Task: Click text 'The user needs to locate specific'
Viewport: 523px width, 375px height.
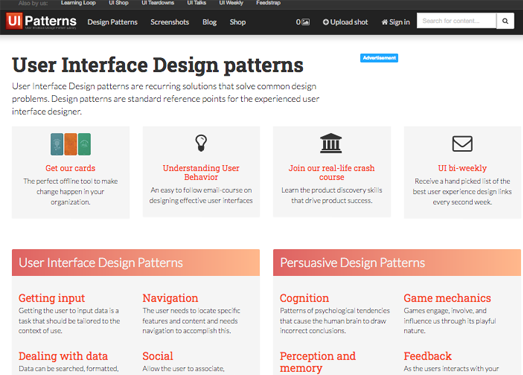Action: click(x=191, y=311)
